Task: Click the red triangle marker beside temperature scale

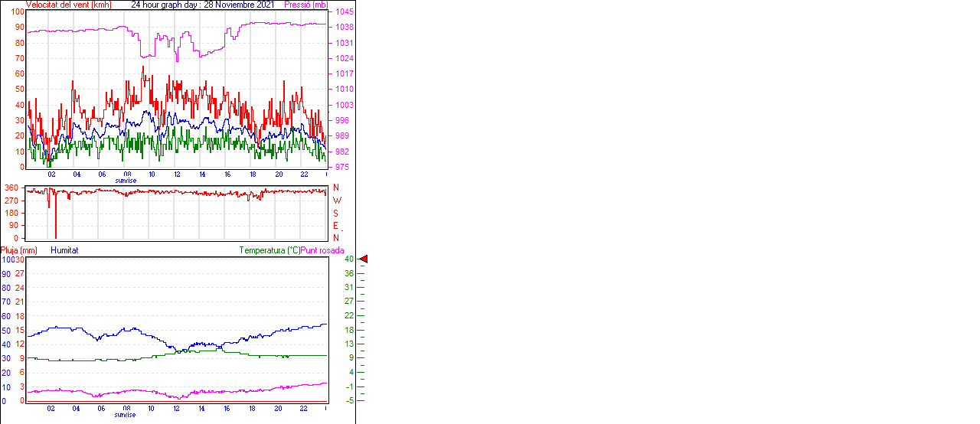Action: [x=364, y=259]
